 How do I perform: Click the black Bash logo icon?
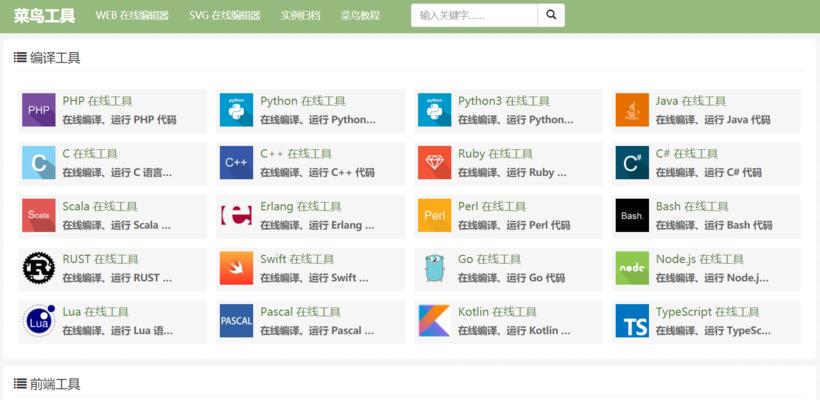[632, 215]
